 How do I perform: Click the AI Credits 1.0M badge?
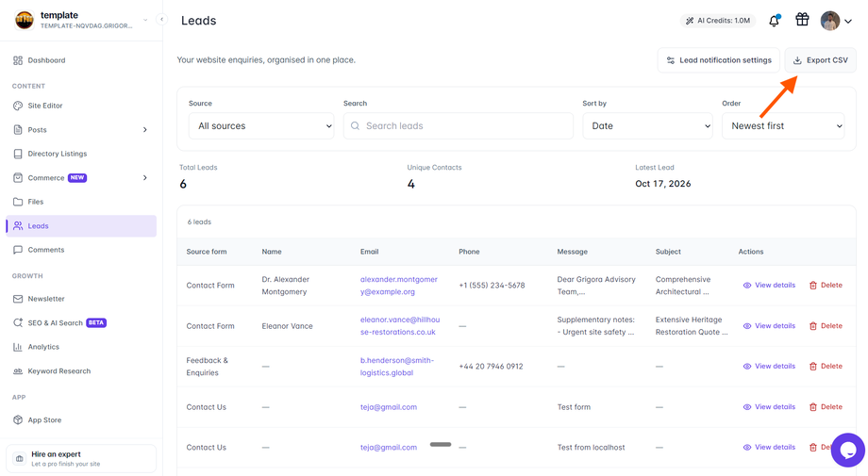pos(718,21)
